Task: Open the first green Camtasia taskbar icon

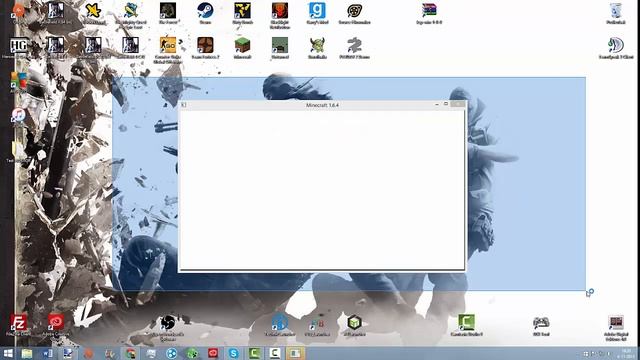Action: pyautogui.click(x=254, y=353)
